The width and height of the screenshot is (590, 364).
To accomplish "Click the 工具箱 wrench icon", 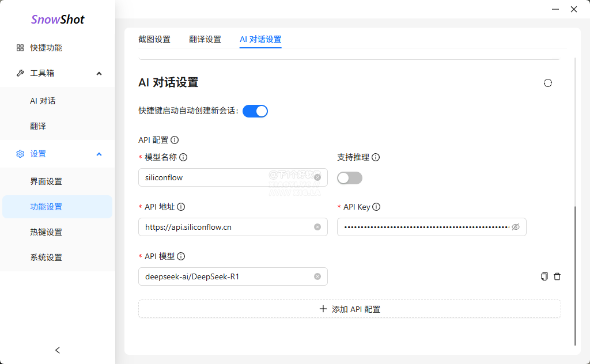I will (20, 73).
